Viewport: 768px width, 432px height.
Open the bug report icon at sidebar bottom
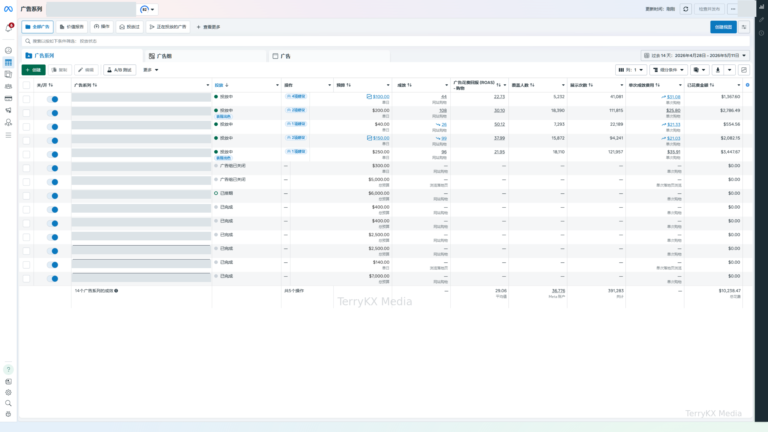pos(8,414)
